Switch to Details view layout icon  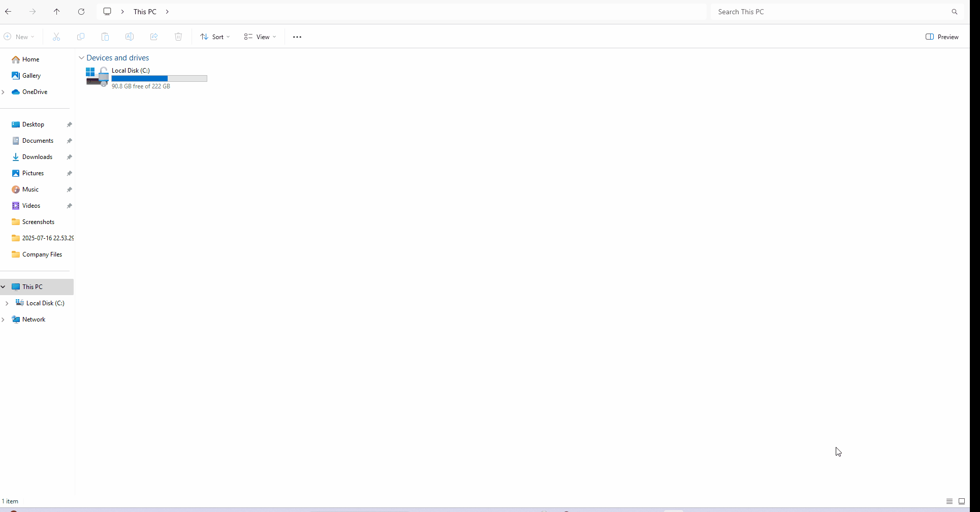click(x=949, y=501)
